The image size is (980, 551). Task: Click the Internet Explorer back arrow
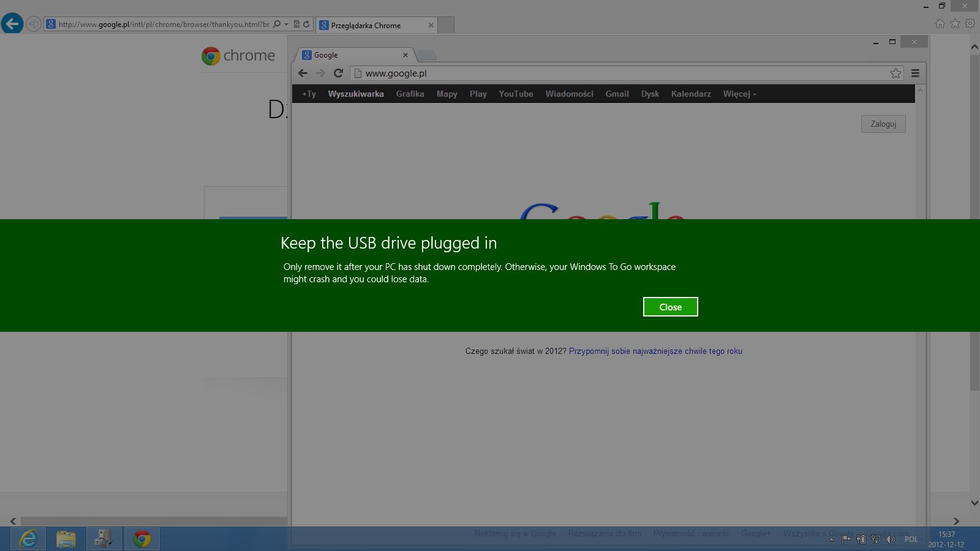coord(12,24)
